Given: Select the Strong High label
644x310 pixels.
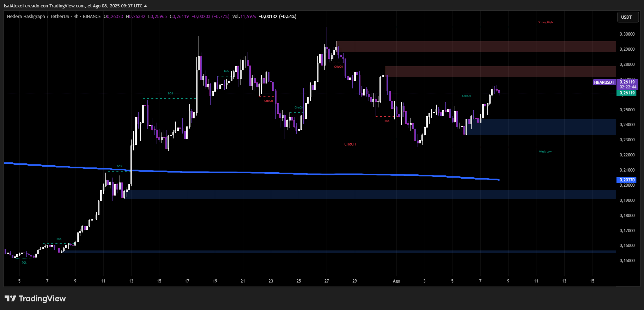Looking at the screenshot, I should (545, 23).
